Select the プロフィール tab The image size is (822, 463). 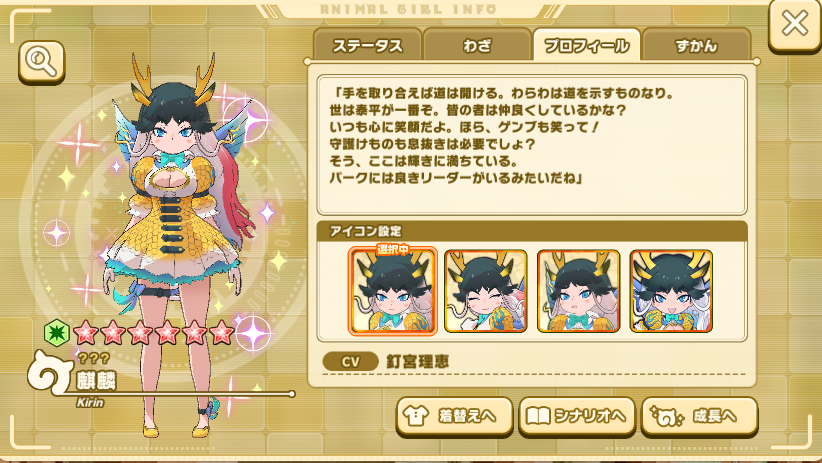pos(586,46)
